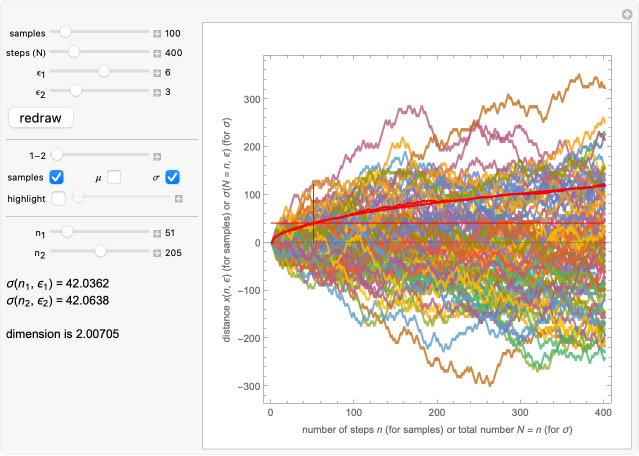Disable the σ checkbox
639x456 pixels.
(172, 177)
